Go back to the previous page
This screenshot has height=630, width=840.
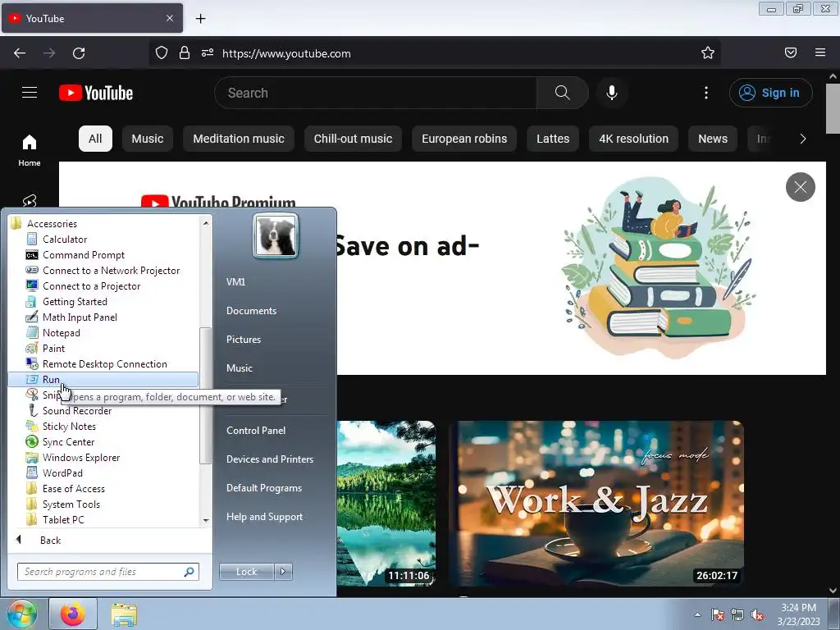click(20, 53)
